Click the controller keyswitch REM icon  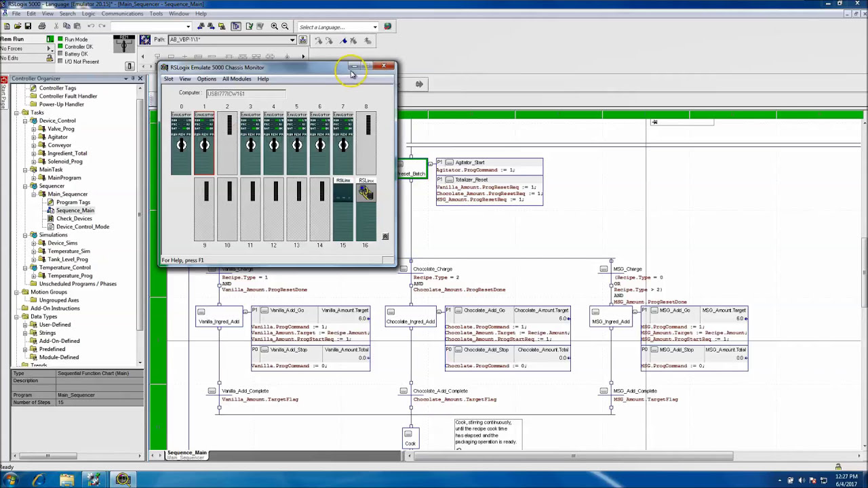(x=123, y=45)
